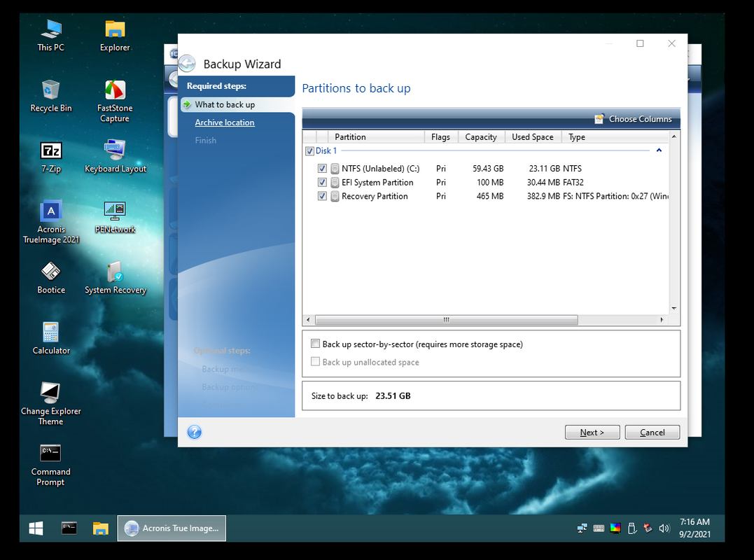The image size is (754, 560).
Task: Open Keyboard Layout utility
Action: [116, 157]
